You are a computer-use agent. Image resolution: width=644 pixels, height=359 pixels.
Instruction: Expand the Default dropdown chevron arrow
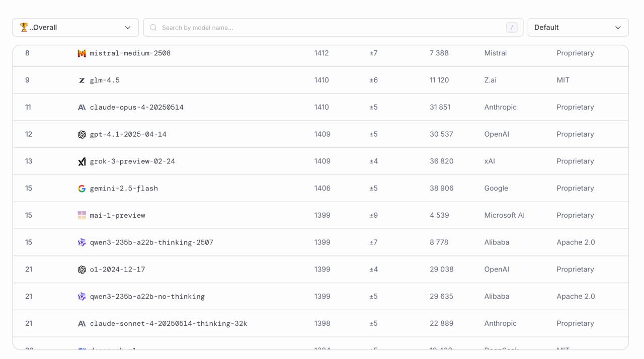tap(618, 28)
